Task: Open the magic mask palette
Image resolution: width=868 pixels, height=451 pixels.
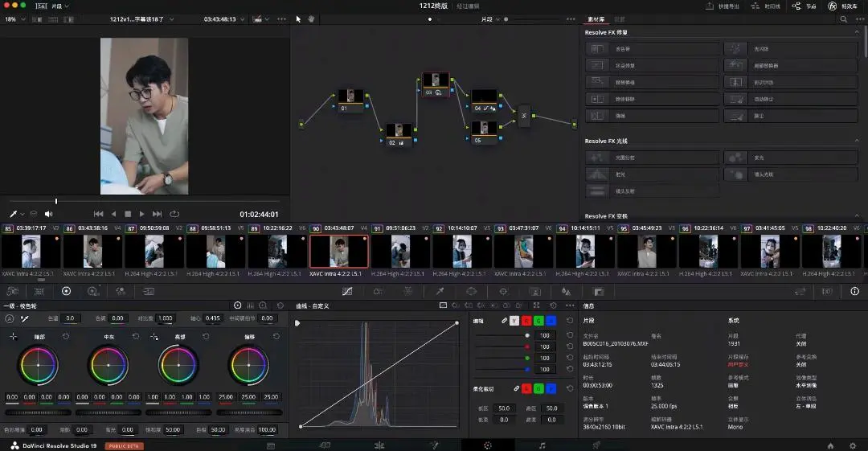Action: click(x=534, y=291)
